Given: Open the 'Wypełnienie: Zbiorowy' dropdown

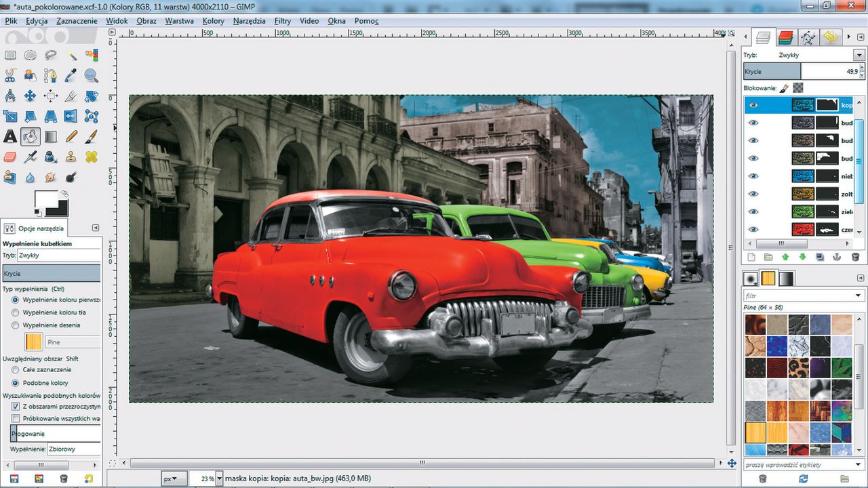Looking at the screenshot, I should (x=74, y=449).
